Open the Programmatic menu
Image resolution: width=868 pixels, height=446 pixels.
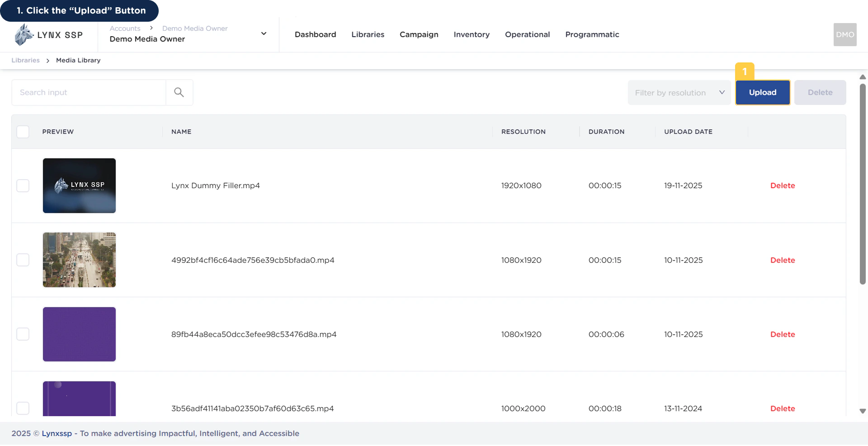(x=592, y=35)
